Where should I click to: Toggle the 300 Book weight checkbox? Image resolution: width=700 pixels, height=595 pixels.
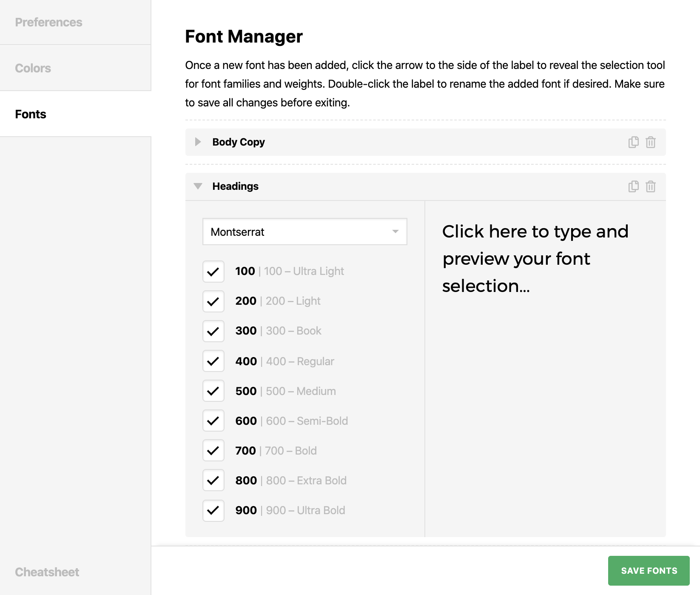[213, 331]
